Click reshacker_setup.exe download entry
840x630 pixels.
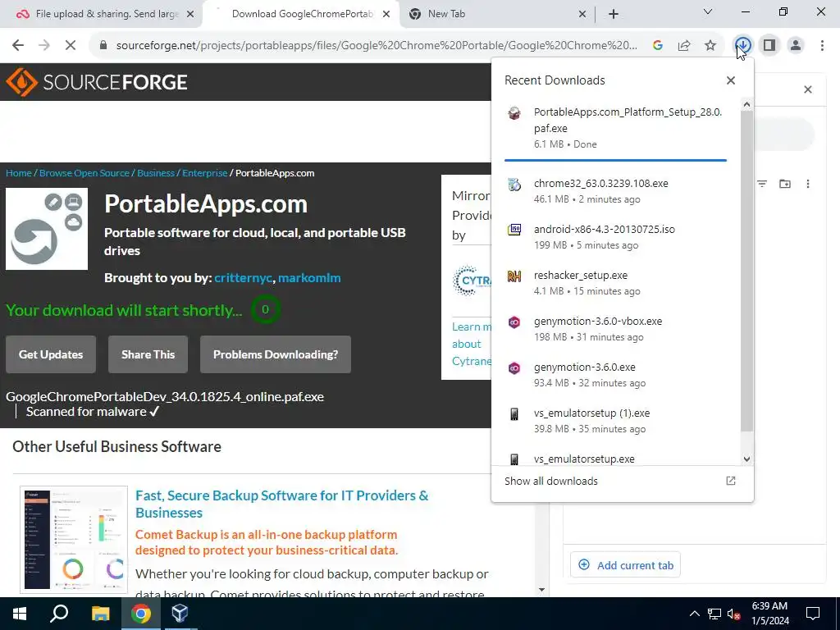click(x=615, y=283)
